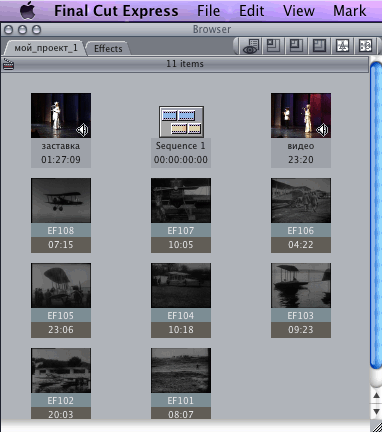Click the EF107 name label
Viewport: 382px width, 432px height.
tap(181, 231)
